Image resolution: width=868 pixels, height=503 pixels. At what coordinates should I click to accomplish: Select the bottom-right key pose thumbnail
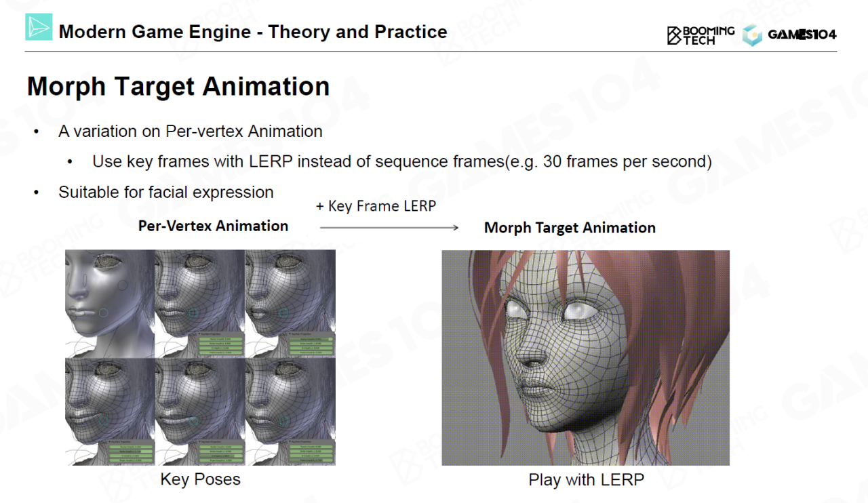(x=290, y=411)
